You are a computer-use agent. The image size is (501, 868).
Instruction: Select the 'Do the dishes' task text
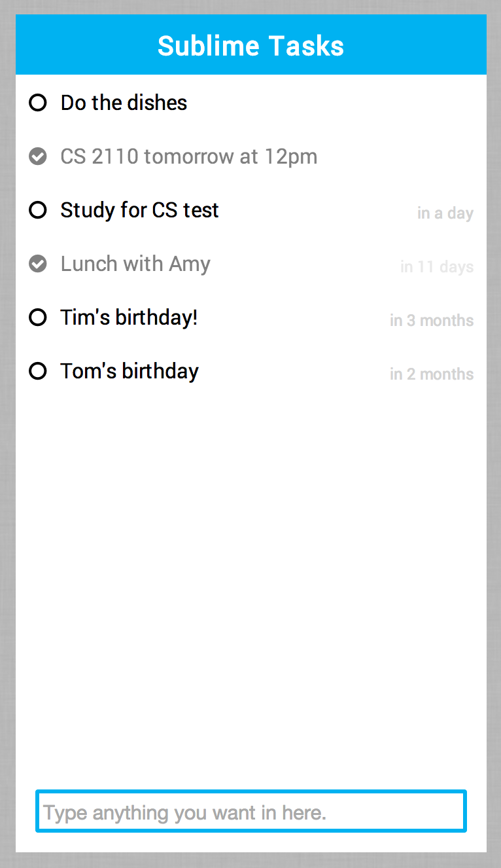pyautogui.click(x=124, y=103)
